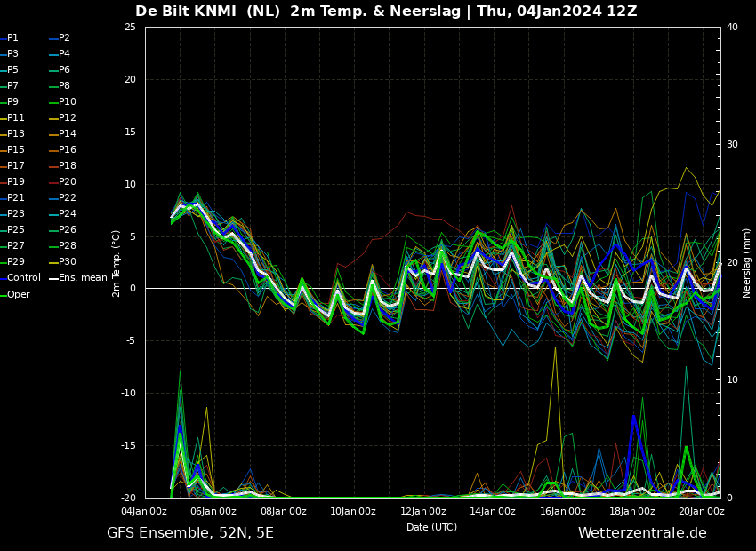Screen dimensions: 756x551
Task: Click the 2m Temp. (°C) axis title
Action: click(x=116, y=263)
